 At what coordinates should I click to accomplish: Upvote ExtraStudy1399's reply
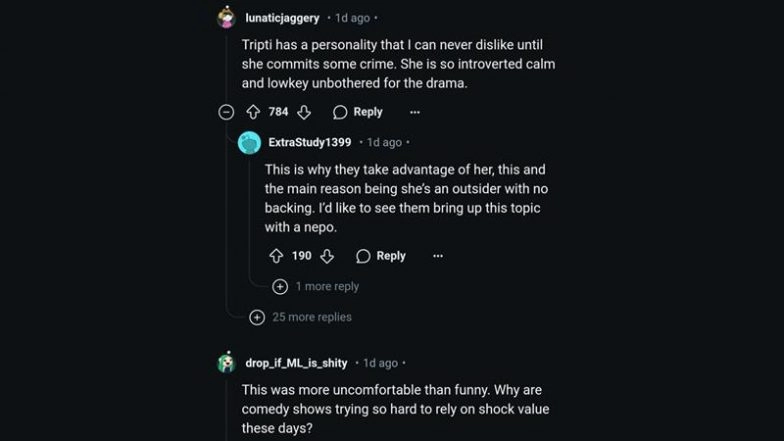[x=277, y=256]
